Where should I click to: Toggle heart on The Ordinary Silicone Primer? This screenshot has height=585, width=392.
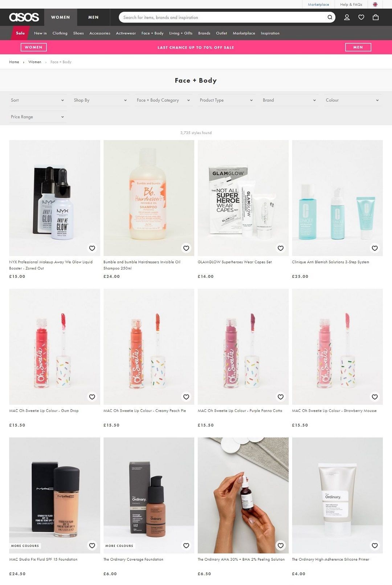(x=375, y=545)
